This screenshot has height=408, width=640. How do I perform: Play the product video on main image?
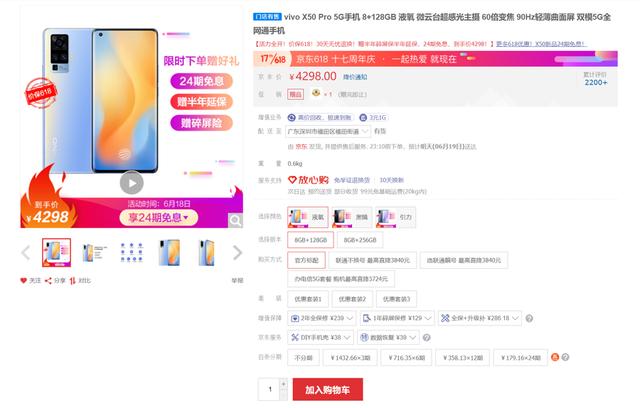[x=131, y=183]
